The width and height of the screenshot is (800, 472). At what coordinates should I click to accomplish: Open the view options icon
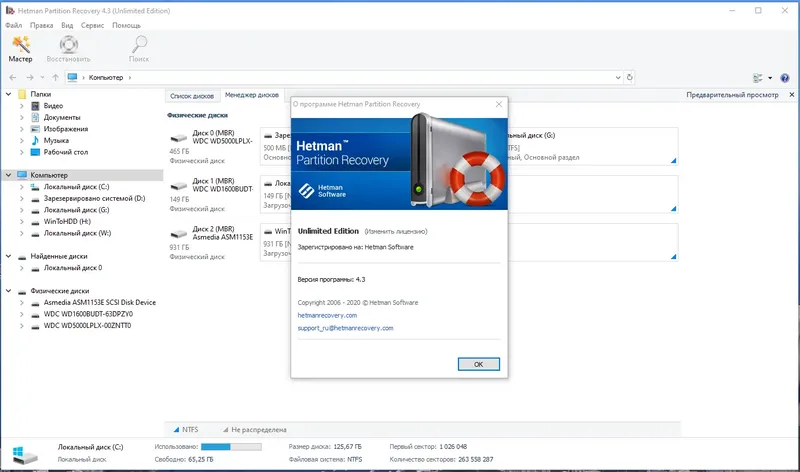pos(758,78)
